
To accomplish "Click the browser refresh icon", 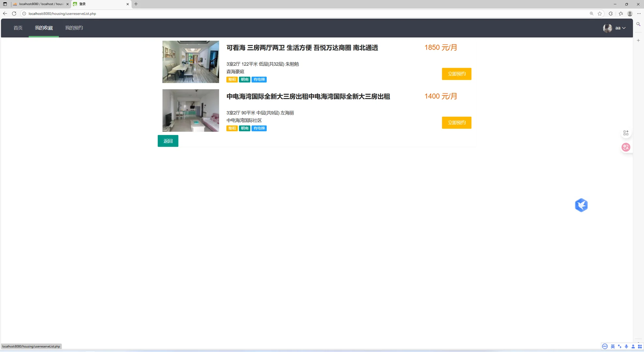I will click(14, 14).
